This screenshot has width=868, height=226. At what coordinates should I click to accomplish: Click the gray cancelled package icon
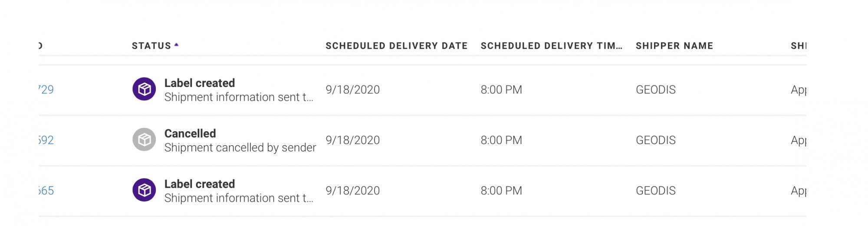(144, 140)
